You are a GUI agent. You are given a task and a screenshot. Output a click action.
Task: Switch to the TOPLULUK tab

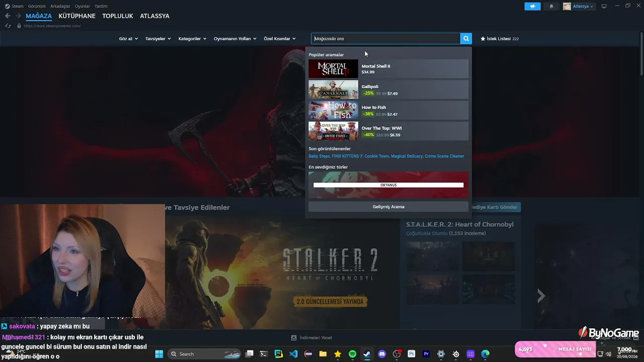click(118, 16)
